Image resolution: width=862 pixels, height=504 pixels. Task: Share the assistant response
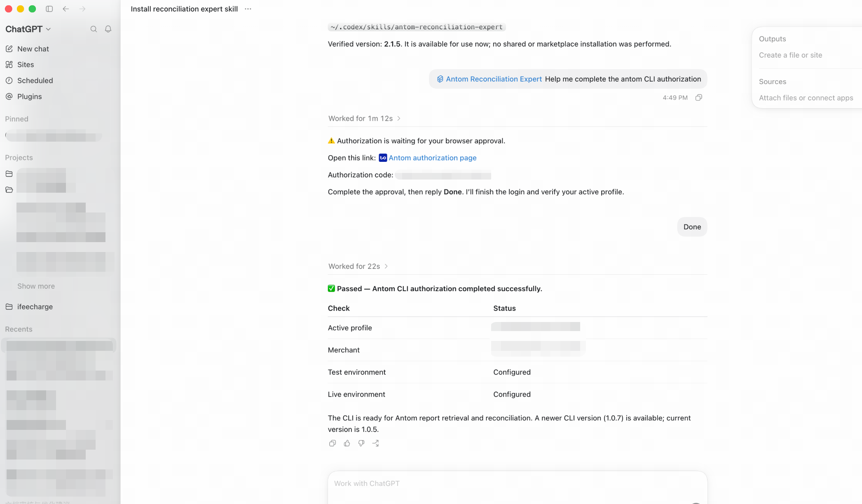pyautogui.click(x=376, y=443)
